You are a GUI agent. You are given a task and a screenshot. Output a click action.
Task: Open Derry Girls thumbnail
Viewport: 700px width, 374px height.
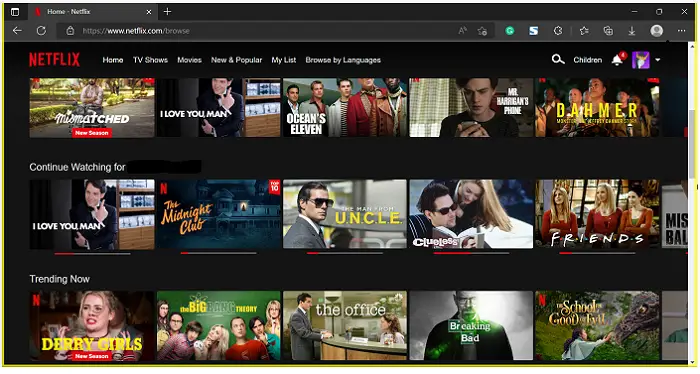pos(92,325)
